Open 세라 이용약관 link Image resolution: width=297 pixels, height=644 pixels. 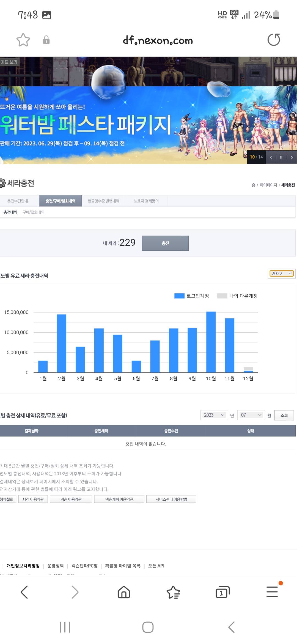pyautogui.click(x=33, y=499)
